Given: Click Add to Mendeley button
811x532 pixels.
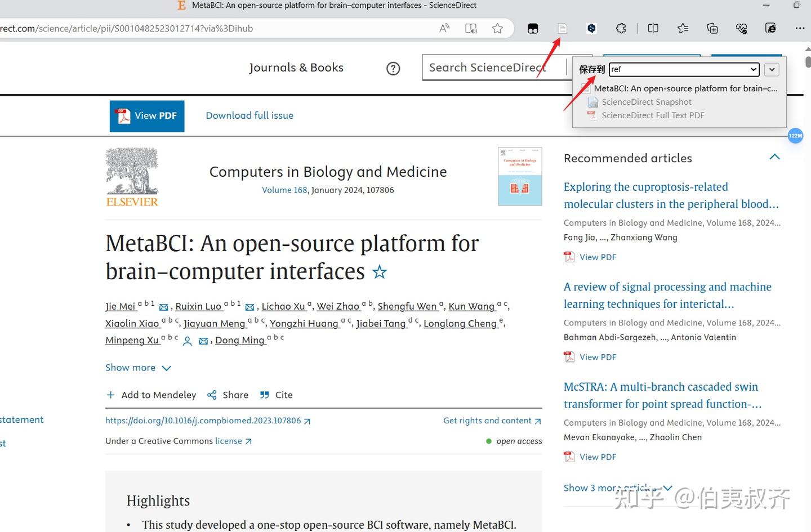Looking at the screenshot, I should pos(151,395).
